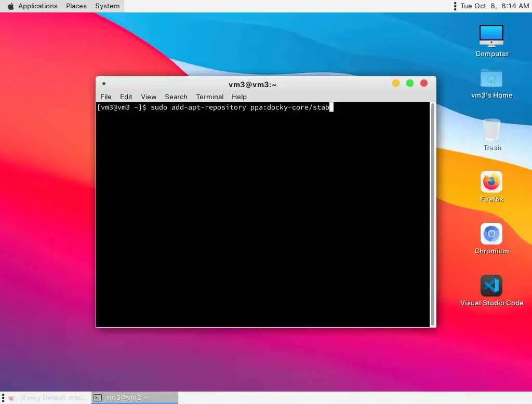Open the Applications menu
Viewport: 532px width, 404px height.
tap(38, 6)
